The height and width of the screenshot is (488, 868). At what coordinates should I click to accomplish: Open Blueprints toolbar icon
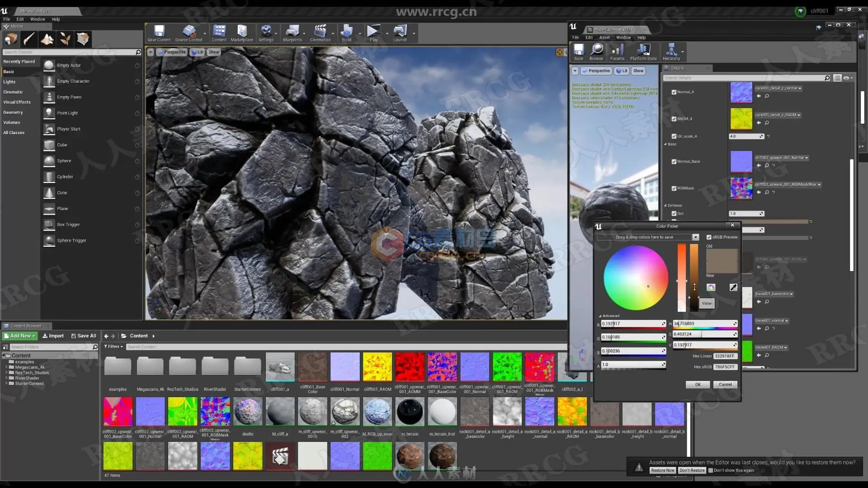292,33
